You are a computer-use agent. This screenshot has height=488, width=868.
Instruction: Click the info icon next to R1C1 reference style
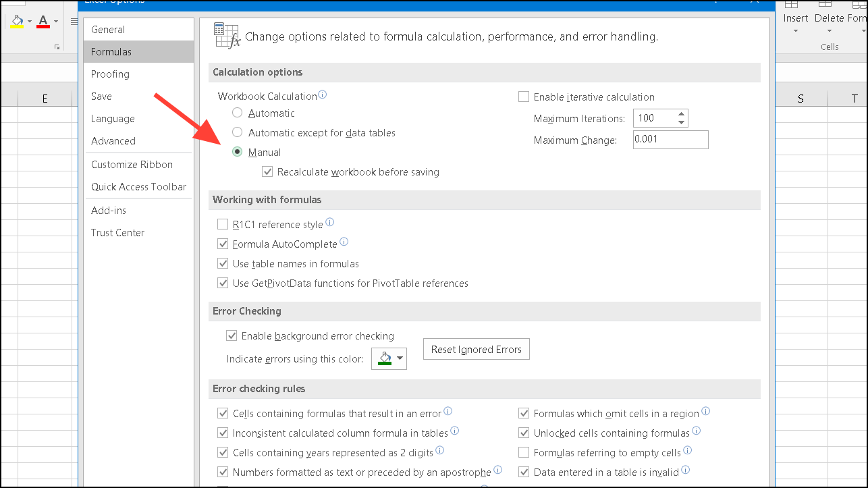pos(330,221)
